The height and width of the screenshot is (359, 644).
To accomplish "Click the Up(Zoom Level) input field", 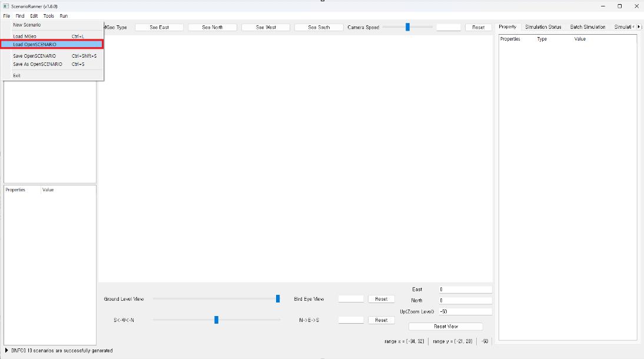I will pyautogui.click(x=464, y=312).
